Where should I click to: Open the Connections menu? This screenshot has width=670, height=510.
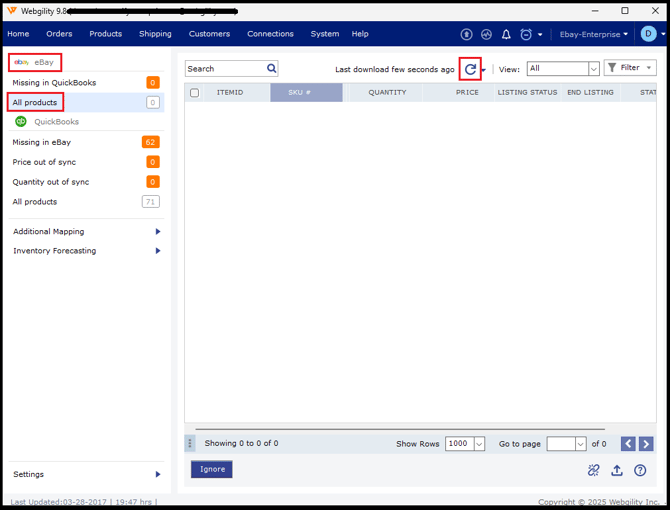coord(270,34)
